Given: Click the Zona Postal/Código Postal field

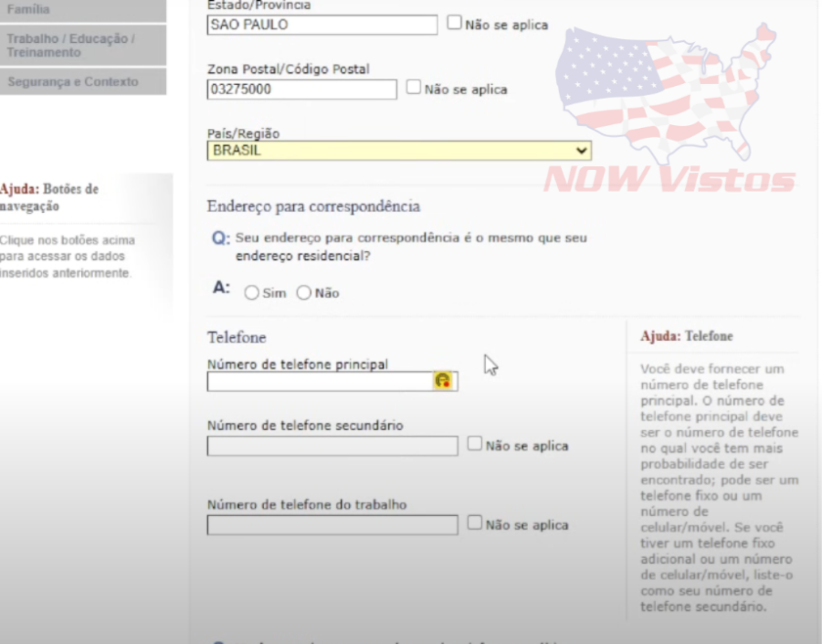Looking at the screenshot, I should click(301, 89).
